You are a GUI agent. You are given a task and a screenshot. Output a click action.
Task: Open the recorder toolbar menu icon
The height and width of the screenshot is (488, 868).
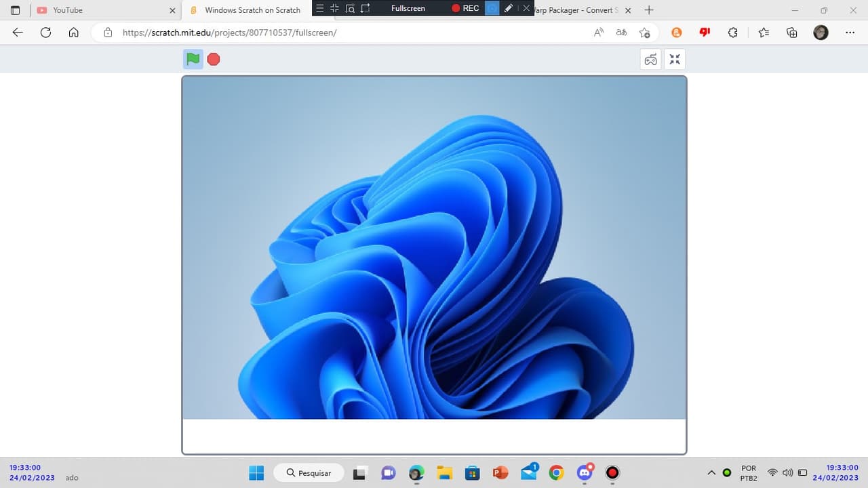(x=320, y=8)
